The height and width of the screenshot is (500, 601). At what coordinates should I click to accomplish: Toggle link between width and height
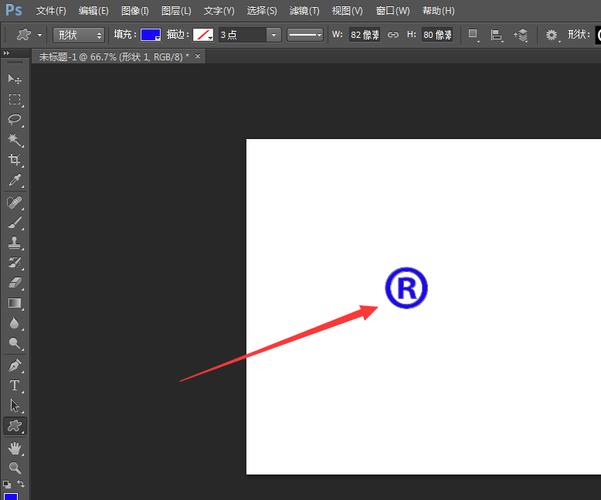(x=393, y=35)
